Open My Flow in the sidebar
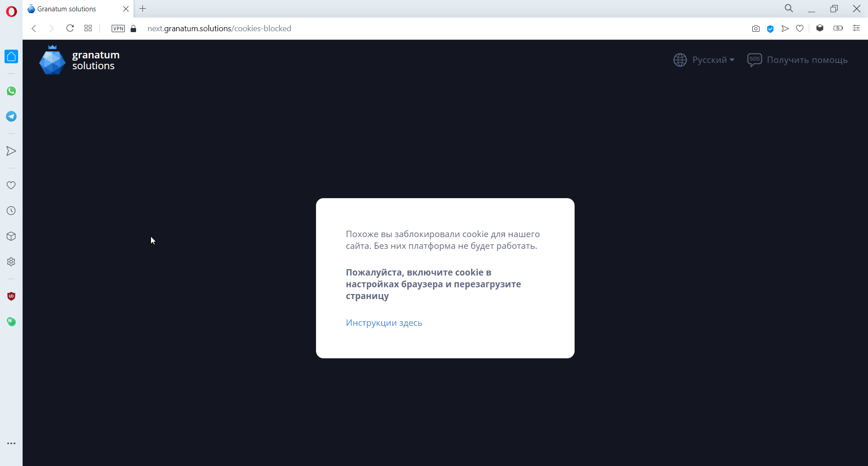Viewport: 868px width, 466px height. (x=11, y=151)
